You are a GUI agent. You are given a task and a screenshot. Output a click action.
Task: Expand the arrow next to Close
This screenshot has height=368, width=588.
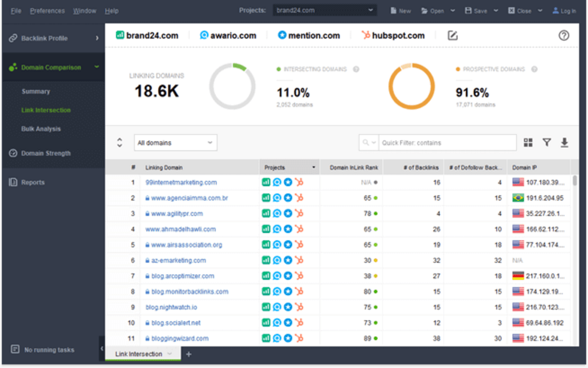coord(540,11)
